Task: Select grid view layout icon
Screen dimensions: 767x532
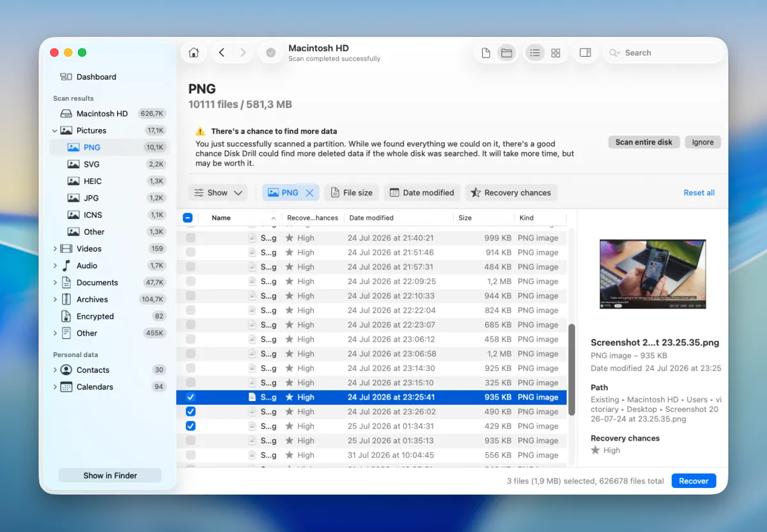Action: [x=555, y=53]
